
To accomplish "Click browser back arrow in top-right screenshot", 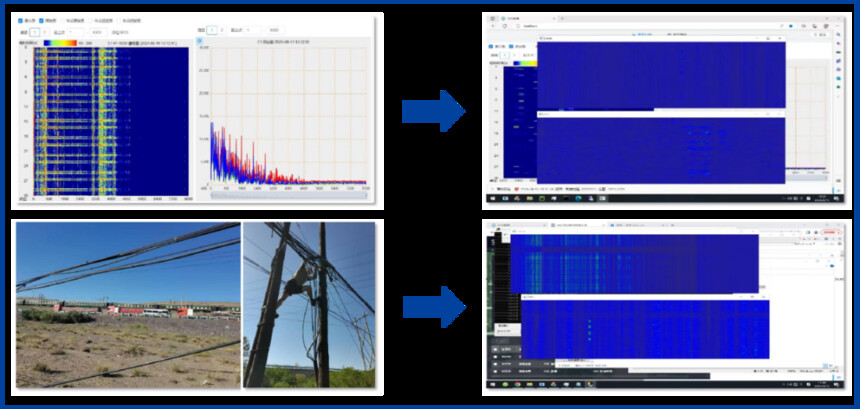I will click(493, 26).
